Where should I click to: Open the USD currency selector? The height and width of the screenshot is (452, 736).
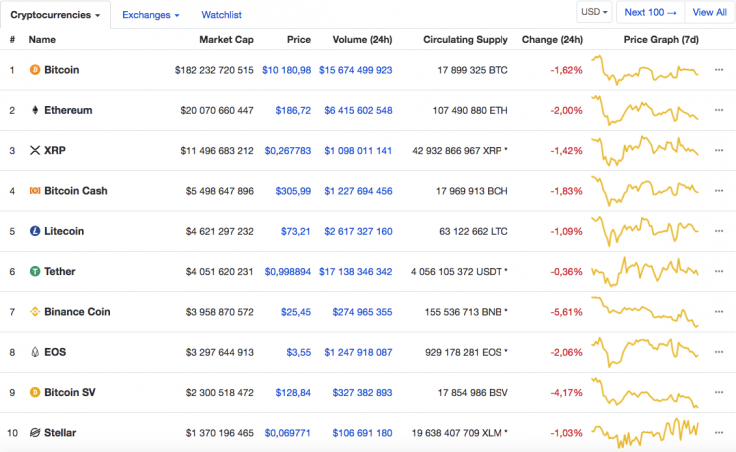(594, 12)
